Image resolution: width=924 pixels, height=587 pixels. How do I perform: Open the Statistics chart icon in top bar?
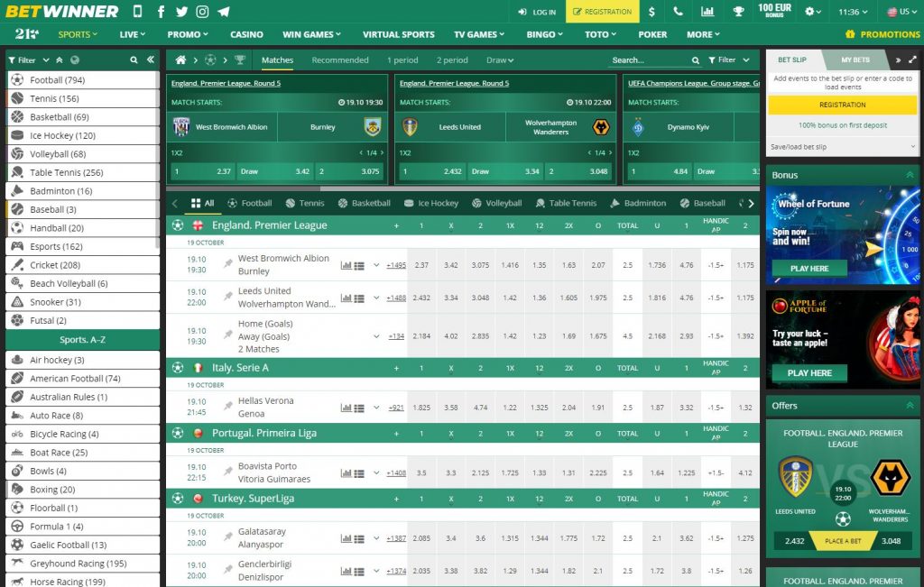click(707, 12)
